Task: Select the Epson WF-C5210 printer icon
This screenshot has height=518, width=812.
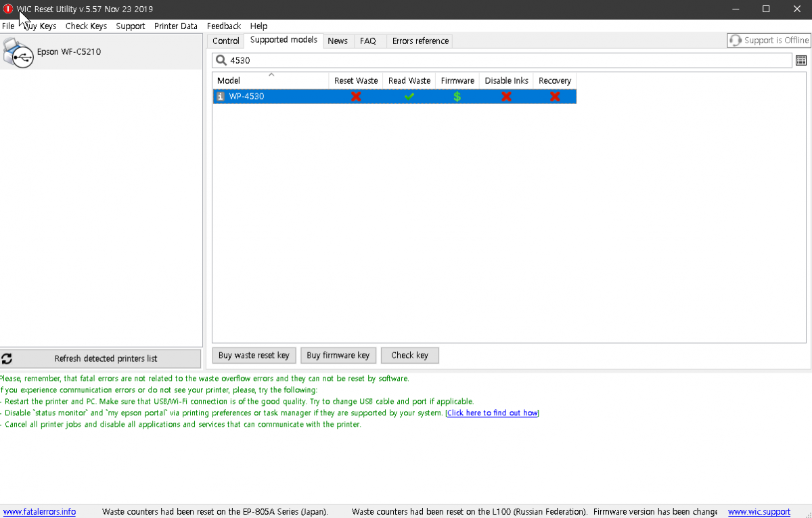Action: 18,52
